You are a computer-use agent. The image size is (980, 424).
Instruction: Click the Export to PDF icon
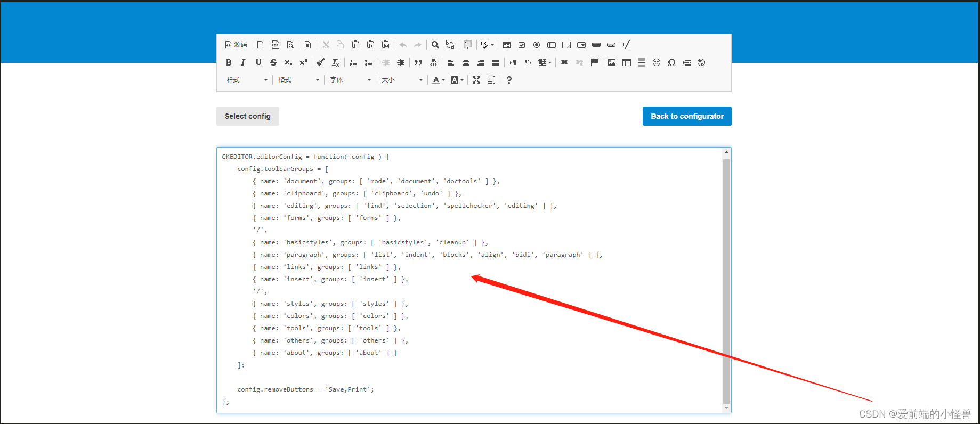[276, 45]
